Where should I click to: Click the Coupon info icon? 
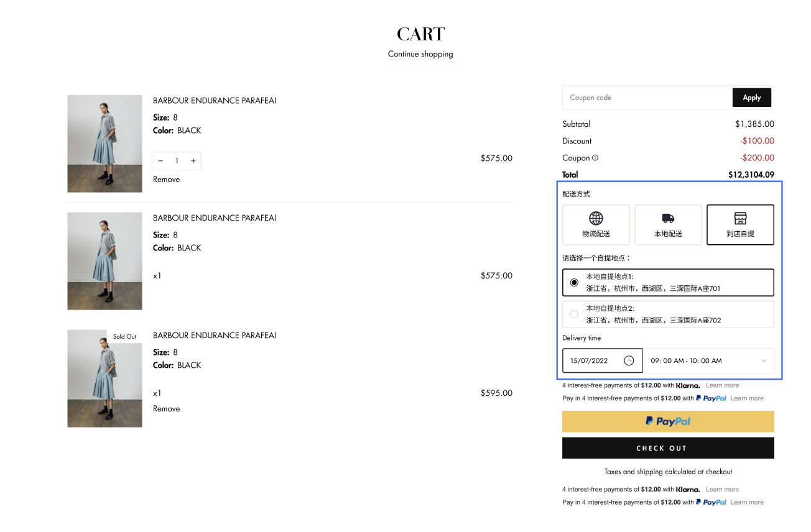click(x=595, y=158)
